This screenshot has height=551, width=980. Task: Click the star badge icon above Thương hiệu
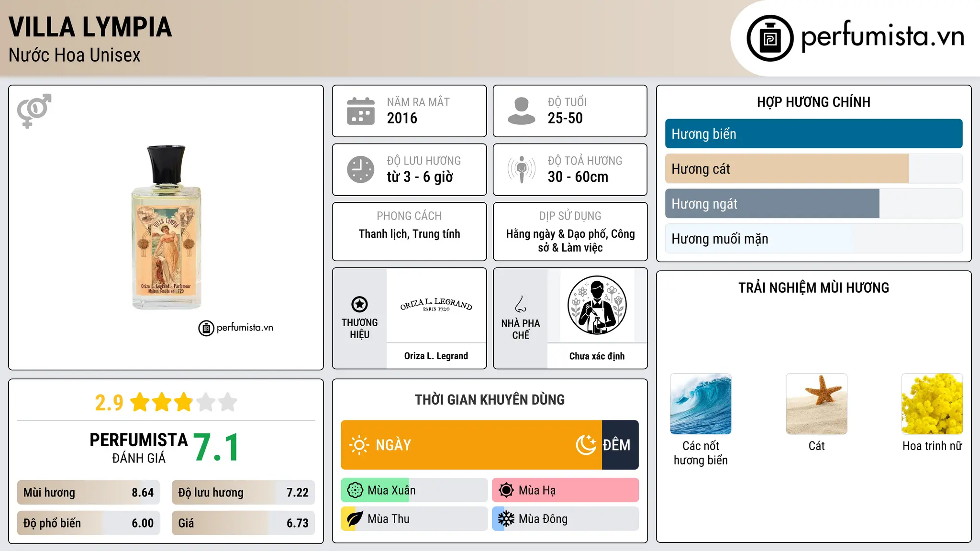click(x=359, y=304)
